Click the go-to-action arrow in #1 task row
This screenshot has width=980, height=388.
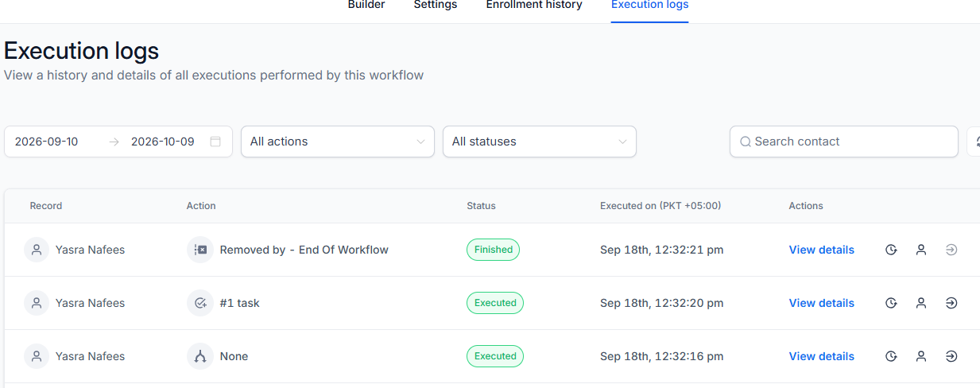tap(951, 303)
